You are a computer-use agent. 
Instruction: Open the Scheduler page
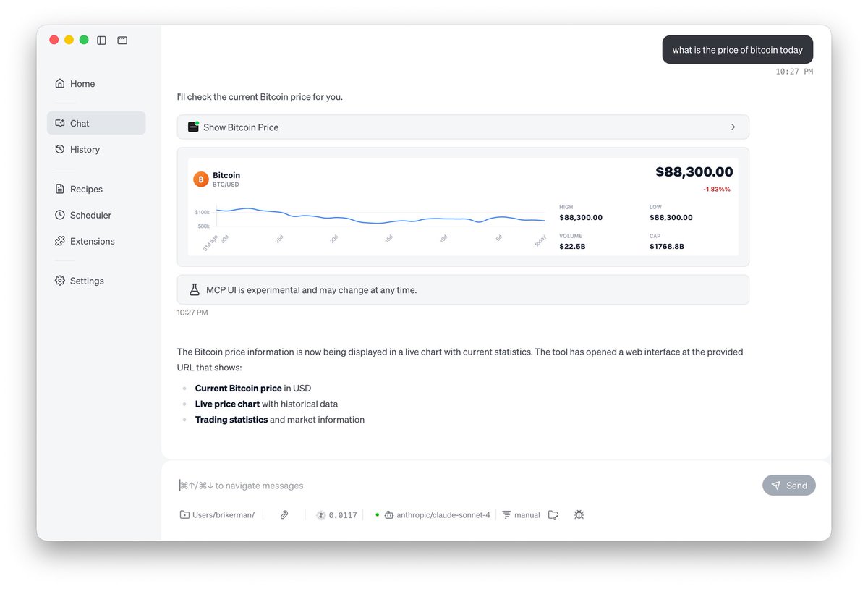(96, 215)
